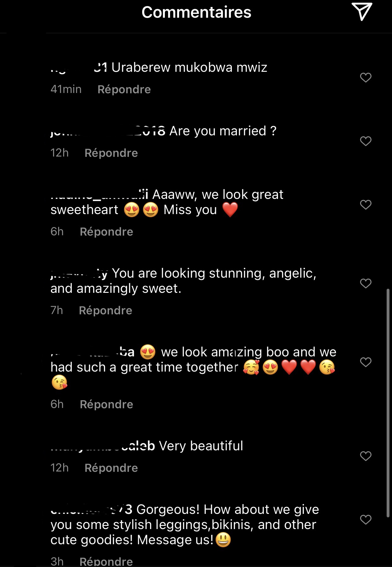The width and height of the screenshot is (392, 567).
Task: Reply to the 'great time together' comment
Action: pos(106,404)
